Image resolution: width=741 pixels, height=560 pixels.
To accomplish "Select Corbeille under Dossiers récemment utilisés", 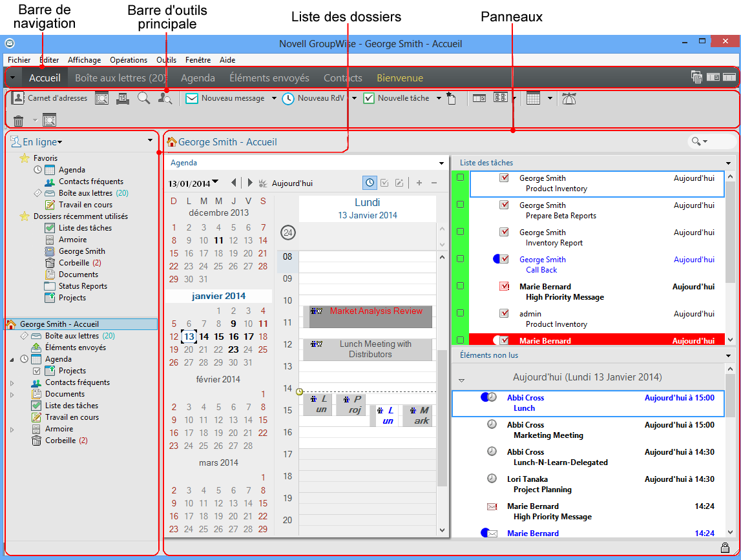I will point(74,263).
